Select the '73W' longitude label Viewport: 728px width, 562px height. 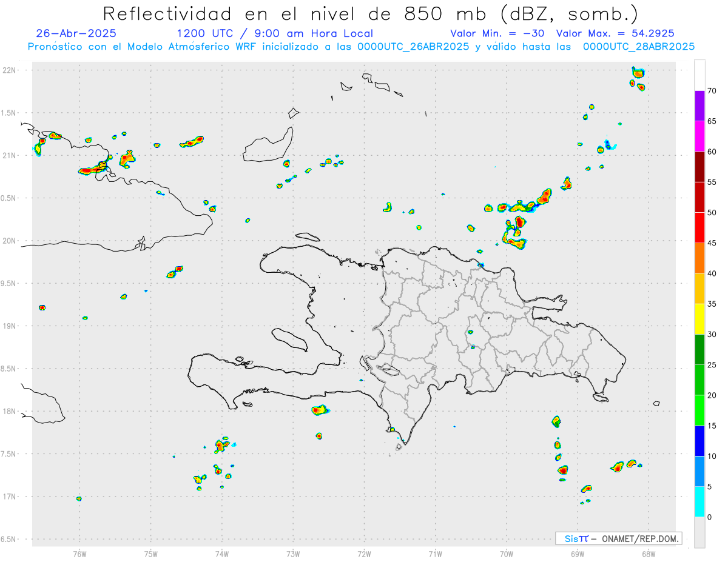(293, 553)
